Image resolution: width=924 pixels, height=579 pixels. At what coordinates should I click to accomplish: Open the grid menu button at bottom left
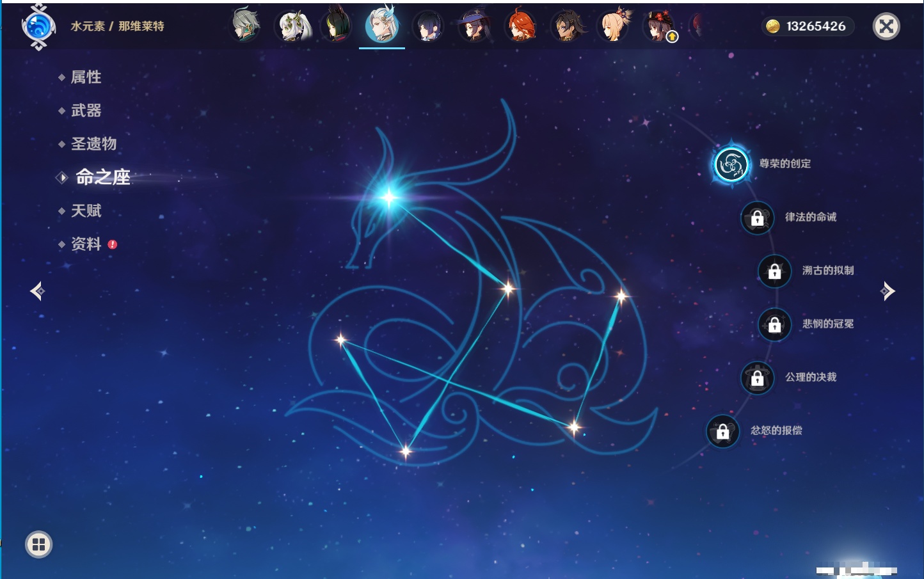(x=38, y=544)
